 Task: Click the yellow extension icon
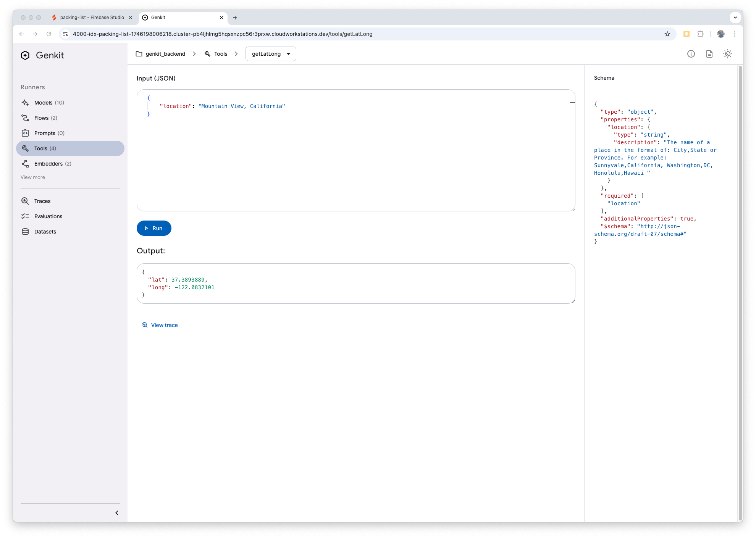[687, 34]
